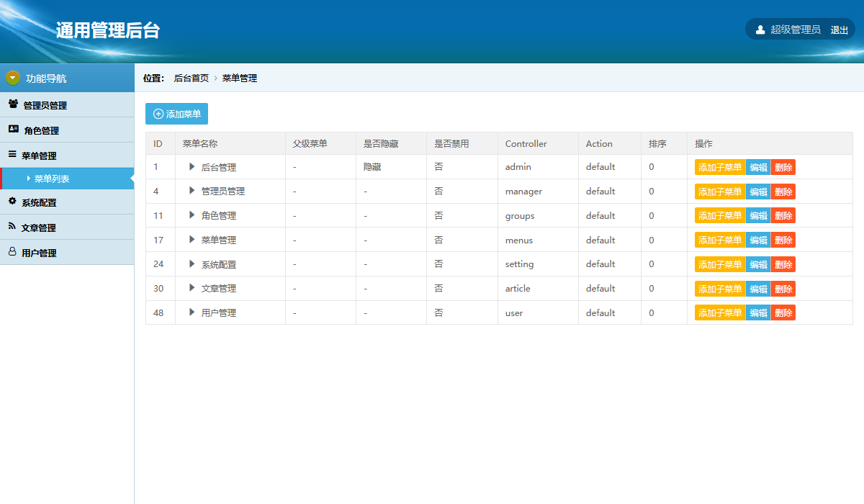This screenshot has height=504, width=864.
Task: Click the RSS feed icon beside 文章管理
Action: click(x=12, y=227)
